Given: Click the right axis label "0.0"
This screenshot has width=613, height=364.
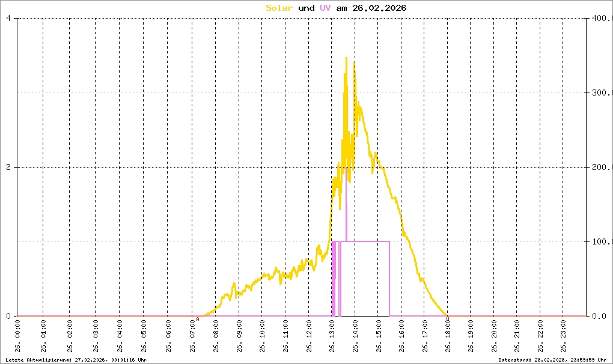Looking at the screenshot, I should coord(599,316).
